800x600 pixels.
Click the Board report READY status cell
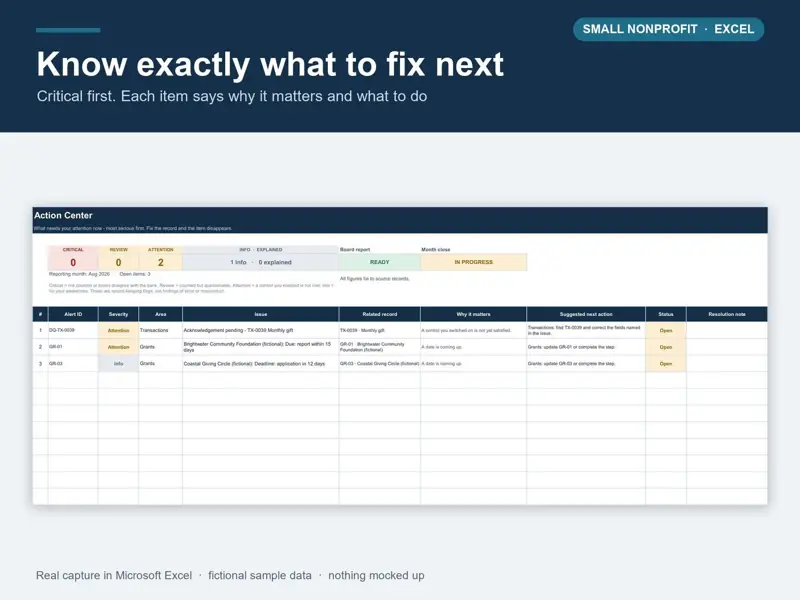[380, 262]
